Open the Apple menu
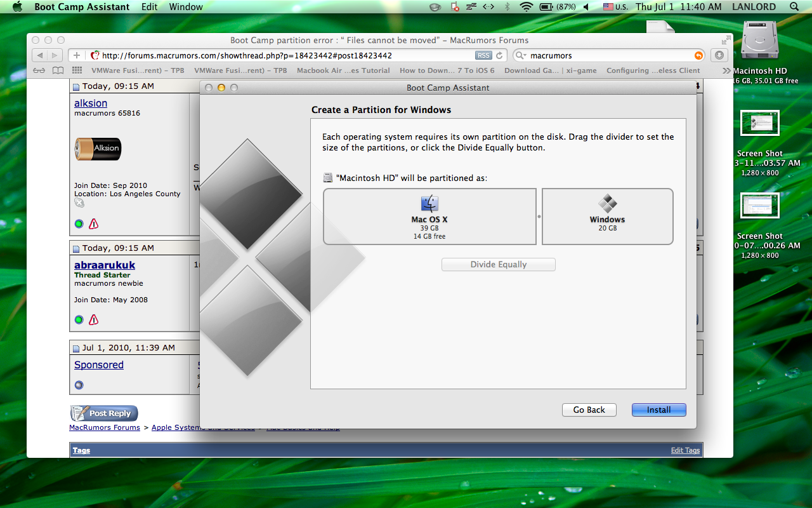The width and height of the screenshot is (812, 508). [x=17, y=7]
